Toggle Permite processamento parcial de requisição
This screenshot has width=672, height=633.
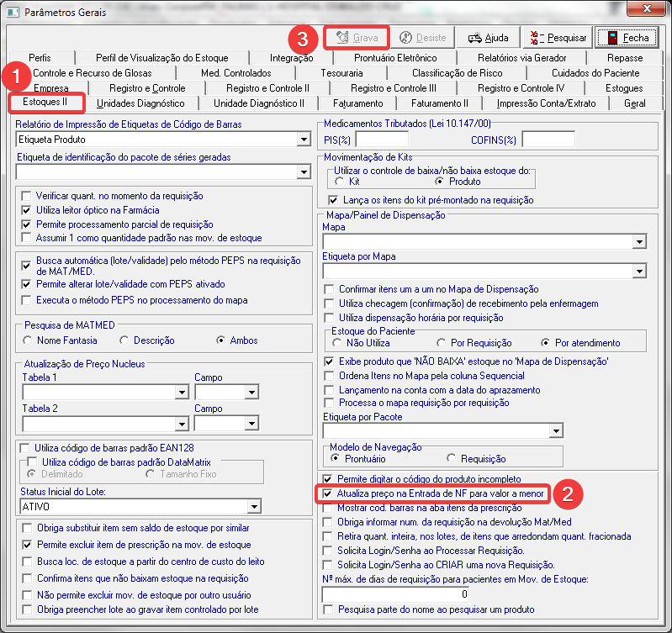(x=26, y=224)
